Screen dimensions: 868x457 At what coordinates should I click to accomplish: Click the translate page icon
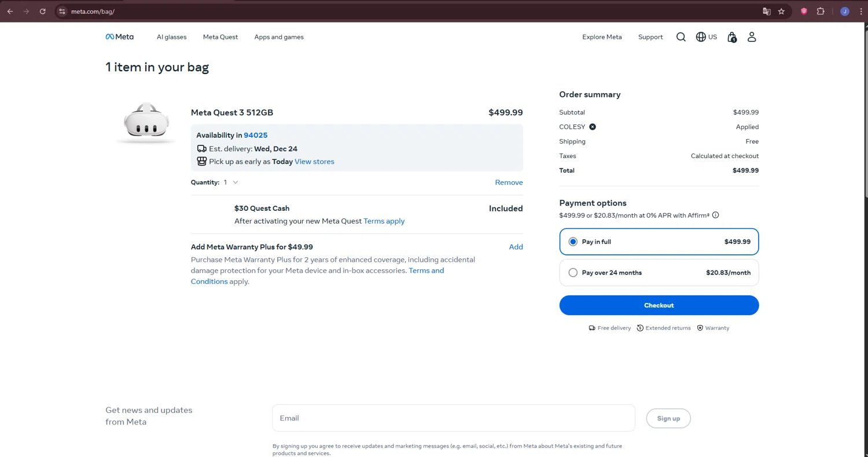pyautogui.click(x=767, y=11)
